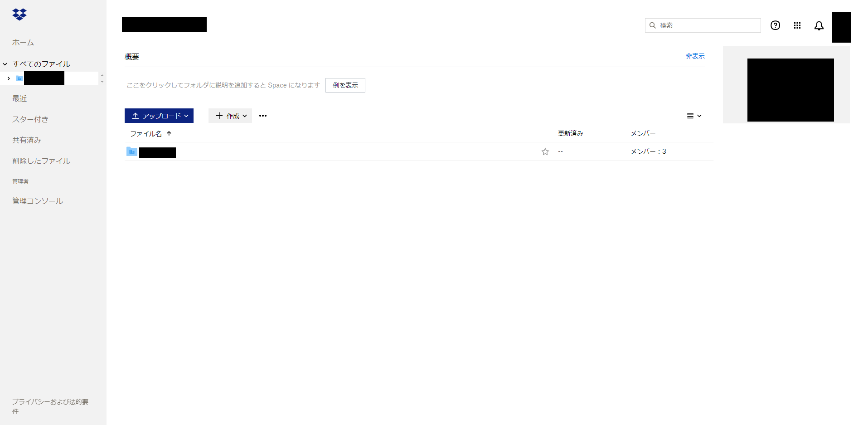This screenshot has width=868, height=425.
Task: Go to ホーム in the sidebar
Action: pos(23,42)
